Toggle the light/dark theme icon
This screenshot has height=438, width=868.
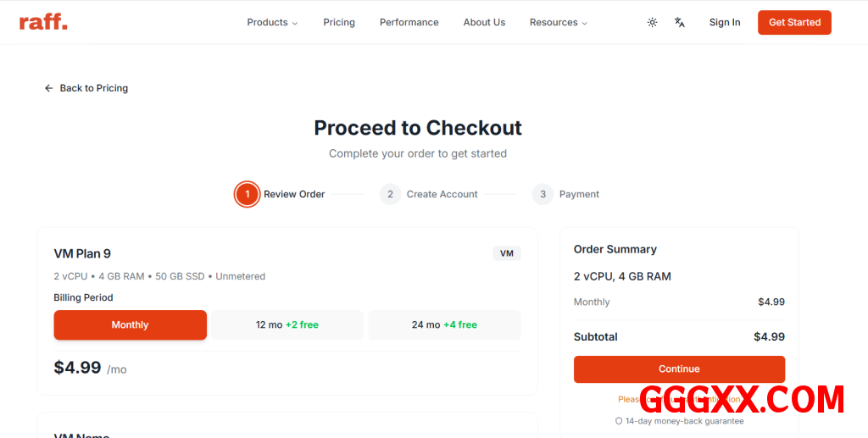point(652,23)
